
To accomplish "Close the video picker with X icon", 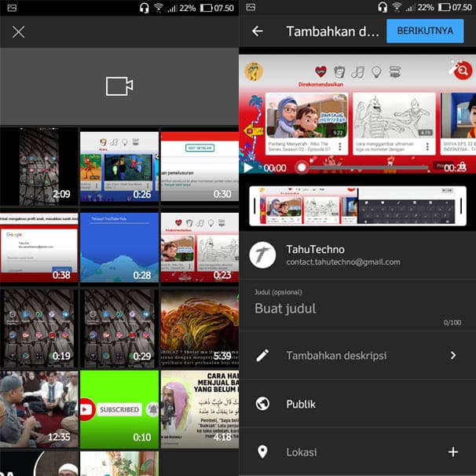I will coord(19,32).
